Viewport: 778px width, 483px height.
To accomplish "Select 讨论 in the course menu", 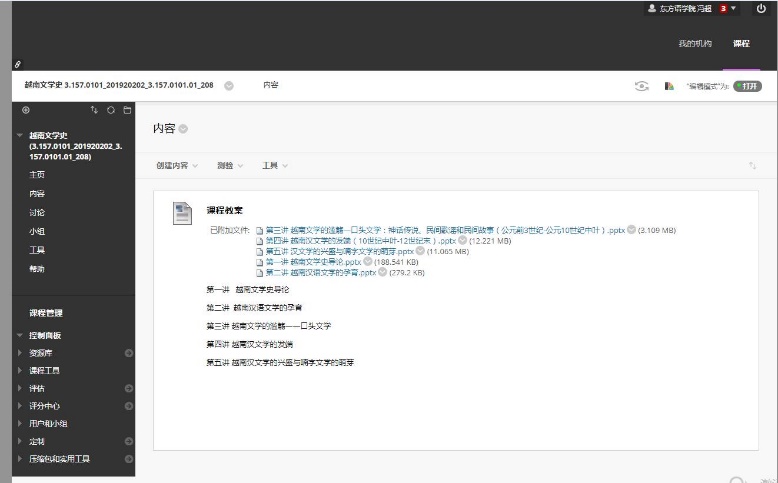I will pos(37,212).
